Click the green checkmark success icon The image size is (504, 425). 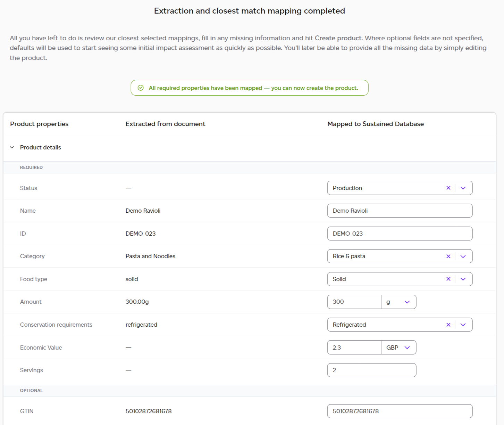[x=141, y=88]
